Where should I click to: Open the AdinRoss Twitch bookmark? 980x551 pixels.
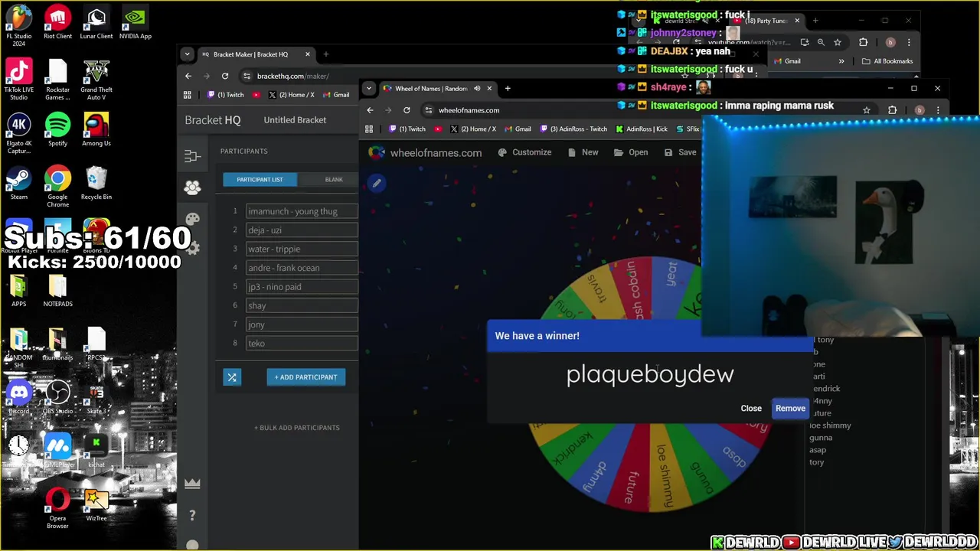pyautogui.click(x=573, y=129)
